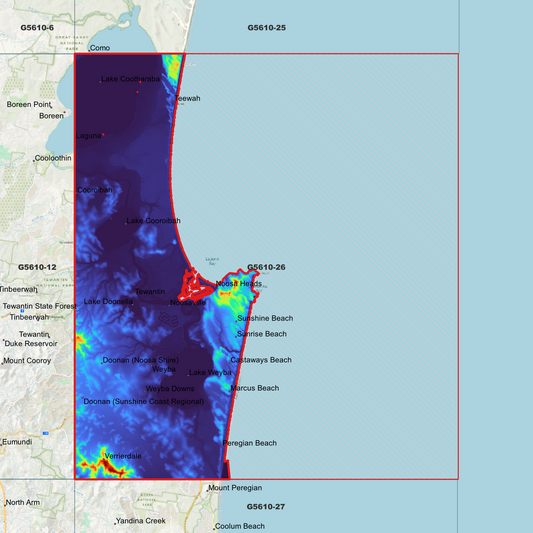Click the G5610-12 map tile label
The image size is (533, 533).
tap(37, 267)
